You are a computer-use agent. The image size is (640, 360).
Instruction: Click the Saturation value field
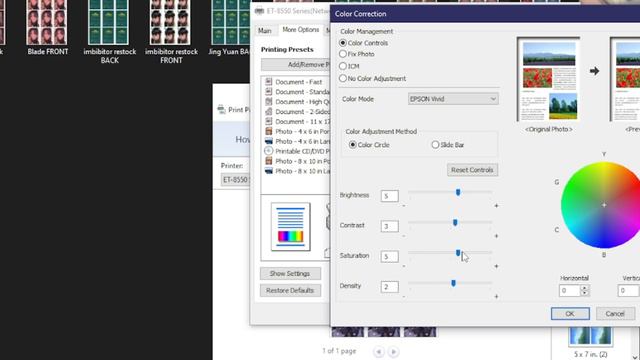click(x=389, y=256)
